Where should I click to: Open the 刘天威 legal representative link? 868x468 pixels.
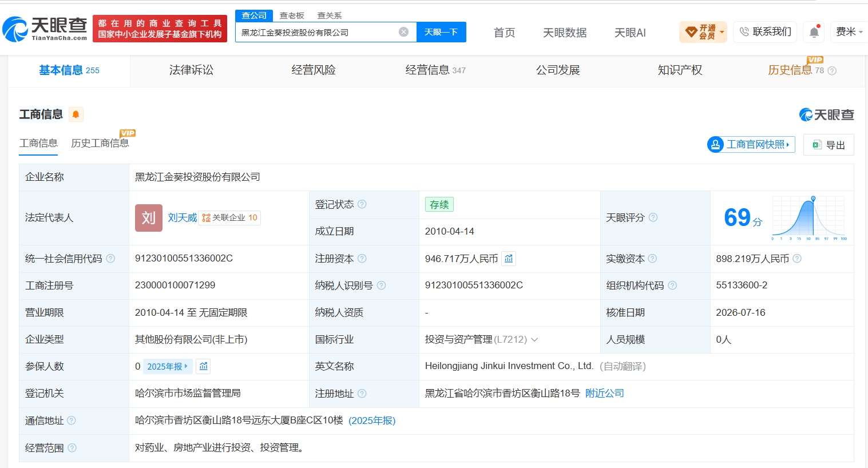[183, 217]
